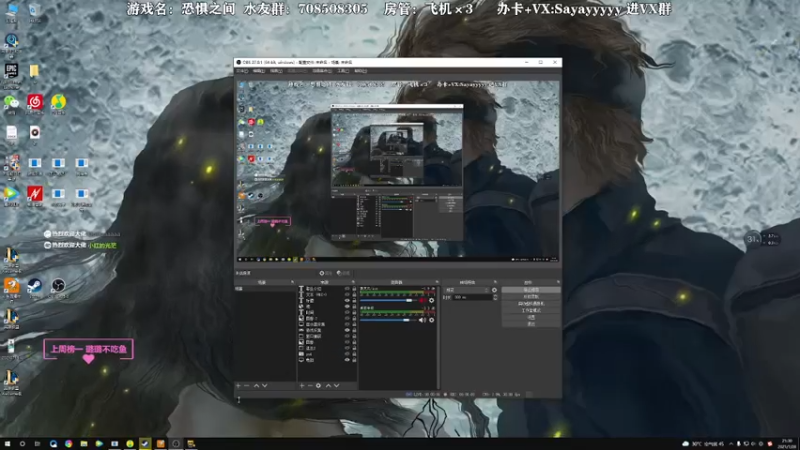This screenshot has height=450, width=800.
Task: Open the 文件 (File) menu in OBS
Action: pos(242,71)
